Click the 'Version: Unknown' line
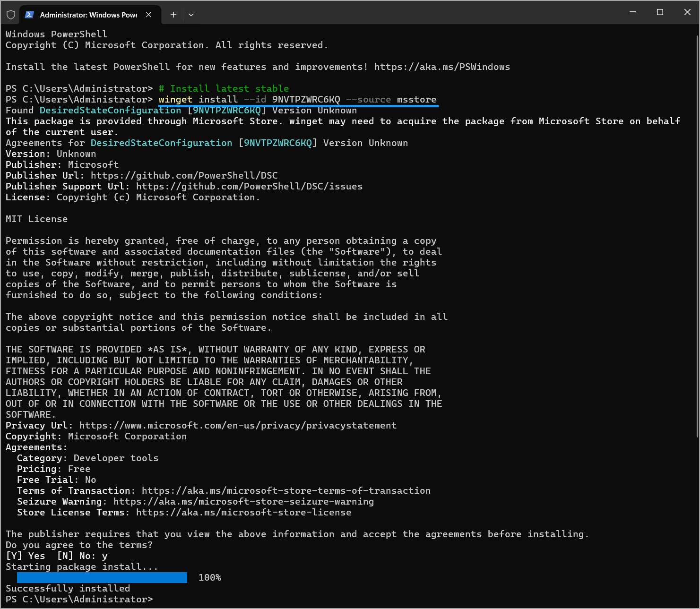Image resolution: width=700 pixels, height=609 pixels. tap(51, 154)
